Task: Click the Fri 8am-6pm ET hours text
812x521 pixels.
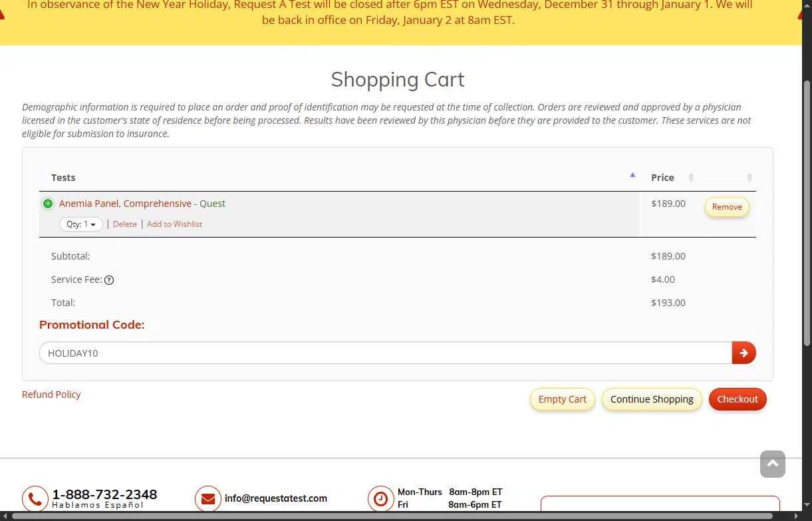Action: [x=450, y=505]
